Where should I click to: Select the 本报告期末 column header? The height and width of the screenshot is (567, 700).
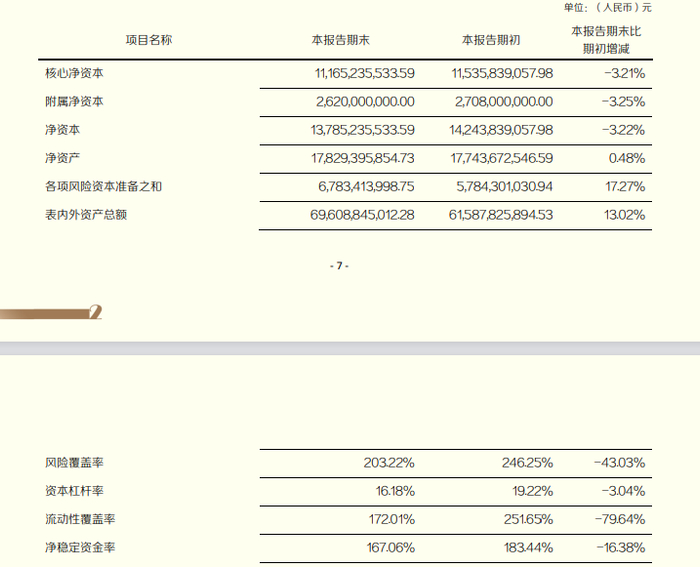341,40
